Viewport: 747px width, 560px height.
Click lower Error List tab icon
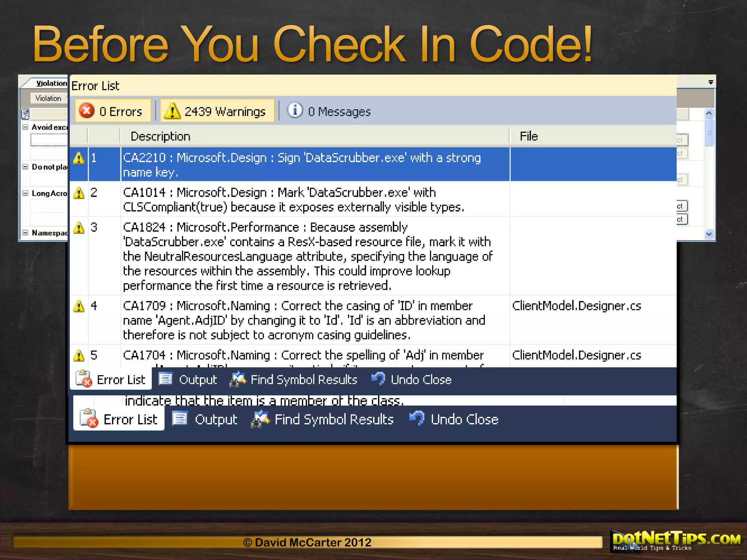(89, 418)
